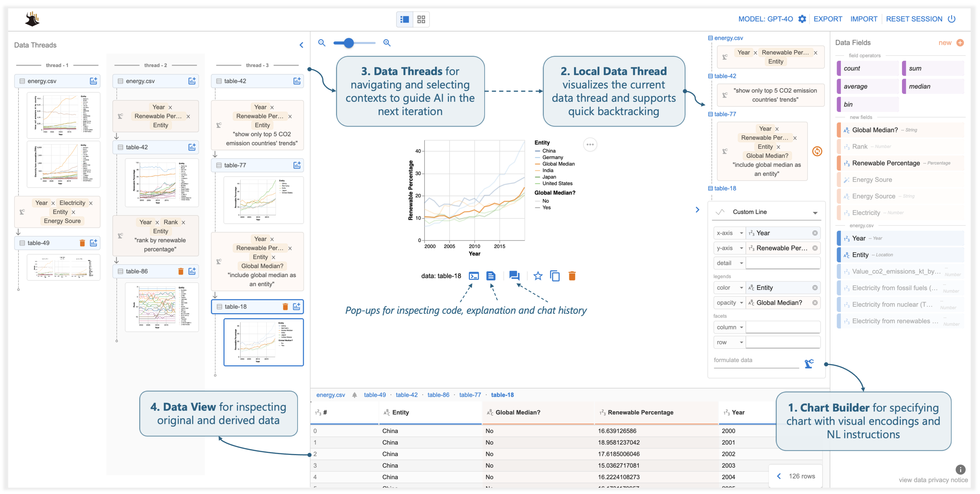Switch to energy.csv data tab
The image size is (980, 494).
click(330, 395)
